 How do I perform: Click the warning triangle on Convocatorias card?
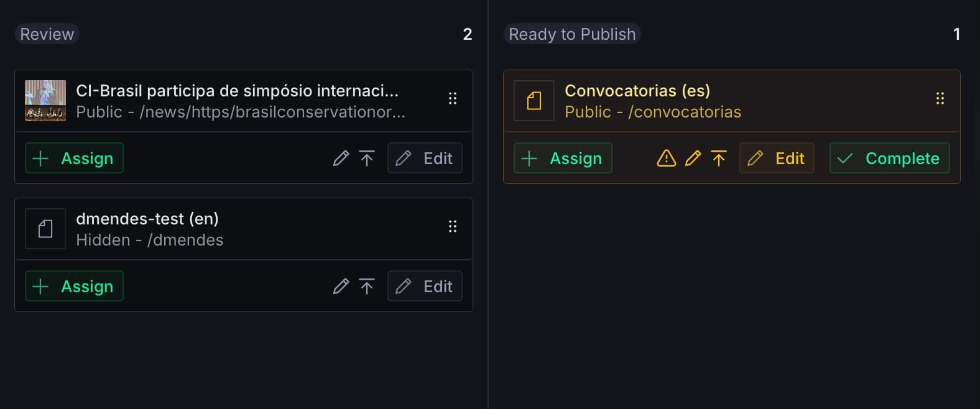665,159
